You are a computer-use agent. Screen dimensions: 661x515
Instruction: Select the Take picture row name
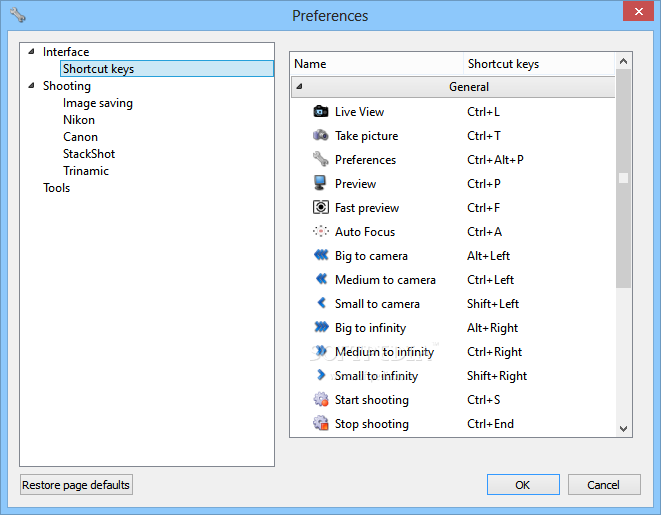pyautogui.click(x=366, y=136)
